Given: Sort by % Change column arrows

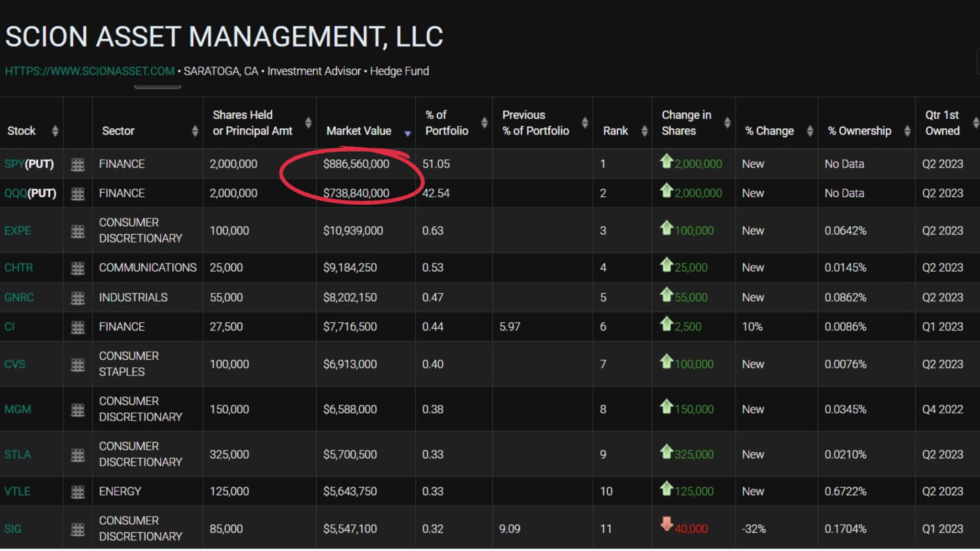Looking at the screenshot, I should point(810,131).
